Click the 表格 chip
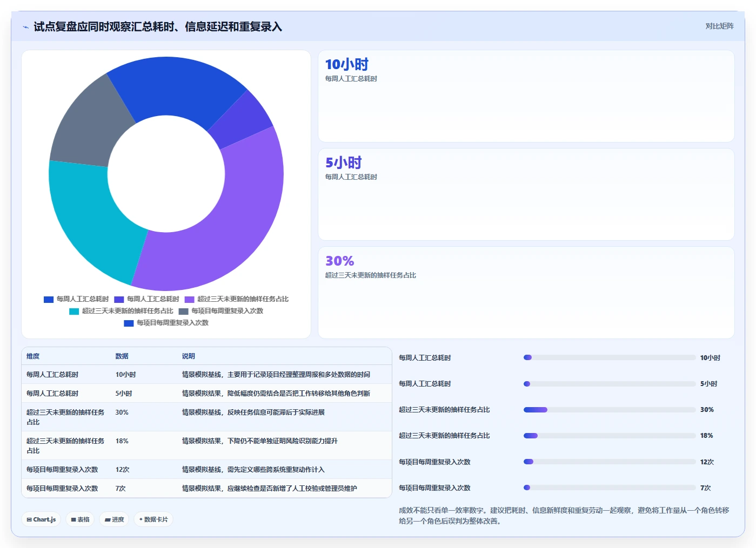Image resolution: width=756 pixels, height=548 pixels. click(x=80, y=519)
